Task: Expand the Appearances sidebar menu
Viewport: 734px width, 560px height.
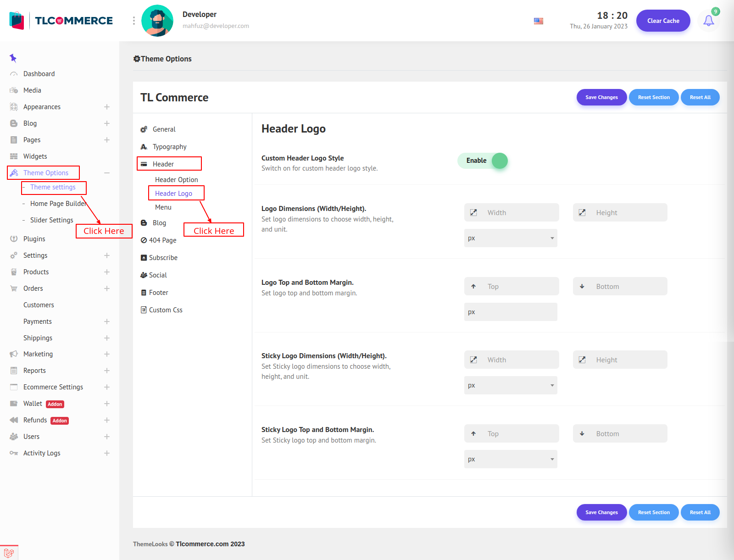Action: click(107, 107)
